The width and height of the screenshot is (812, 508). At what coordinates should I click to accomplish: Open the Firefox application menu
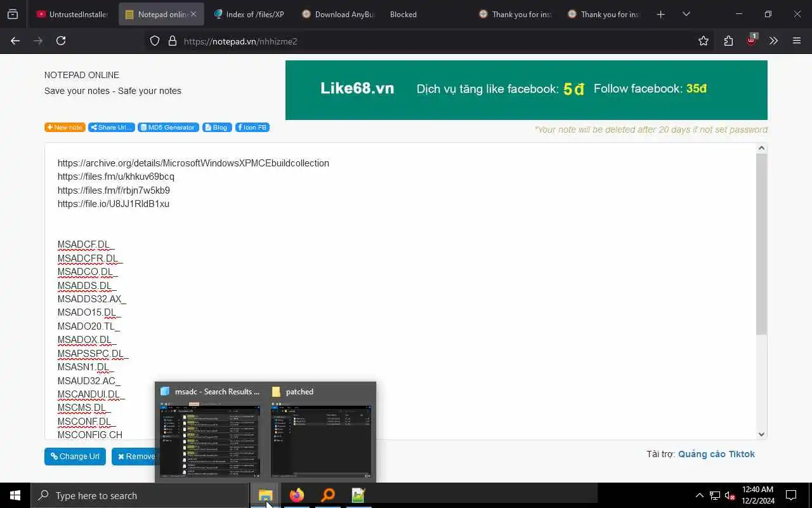[x=797, y=41]
